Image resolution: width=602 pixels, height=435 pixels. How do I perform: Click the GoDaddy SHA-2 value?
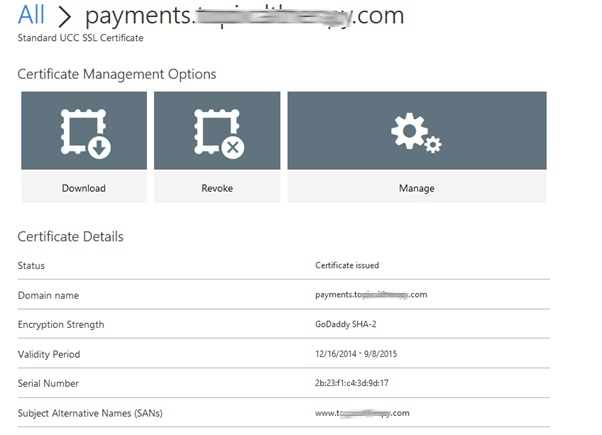(346, 324)
